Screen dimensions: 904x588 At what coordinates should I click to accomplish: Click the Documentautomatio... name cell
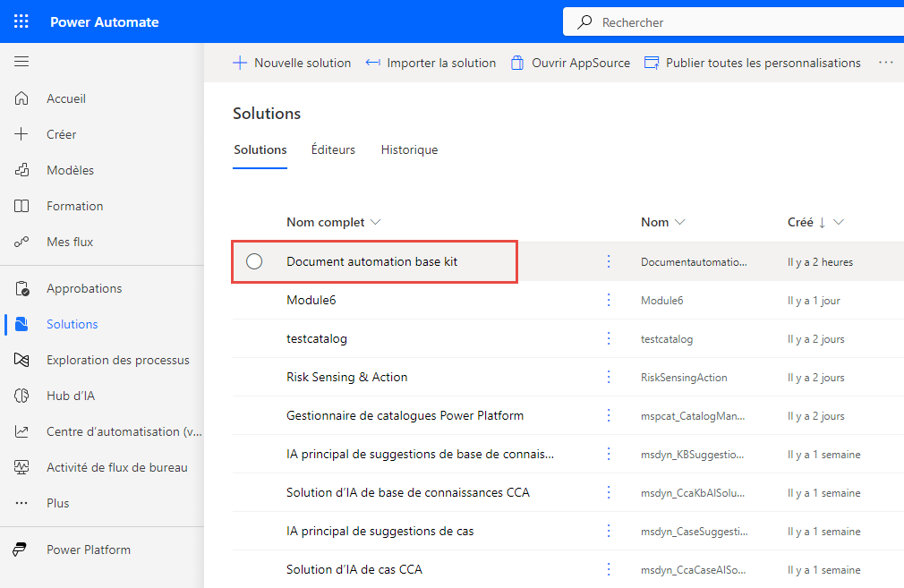point(694,262)
